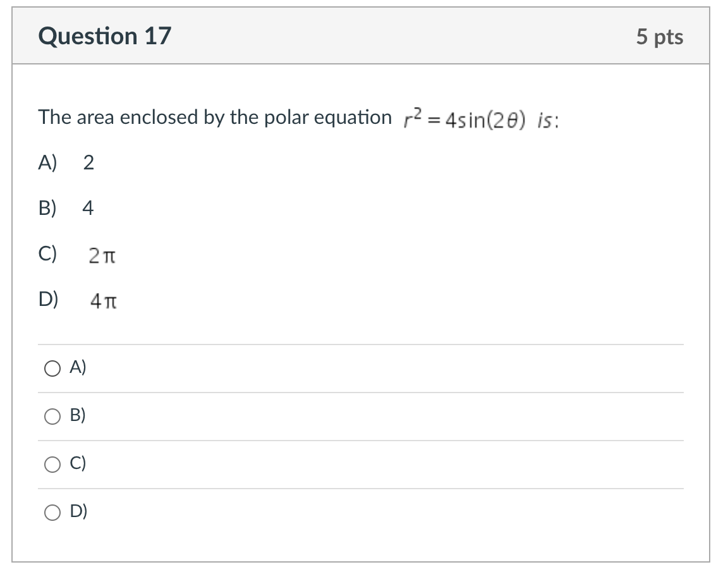Click the "D)" label beside the fourth radio
Viewport: 728px width, 579px height.
click(78, 511)
